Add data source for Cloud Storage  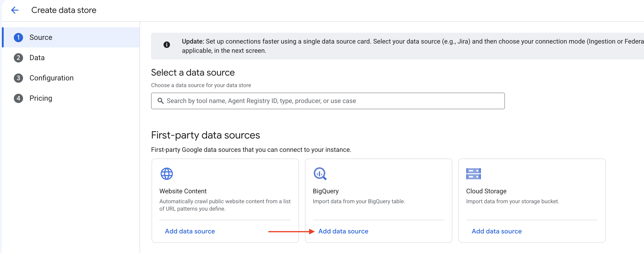497,231
